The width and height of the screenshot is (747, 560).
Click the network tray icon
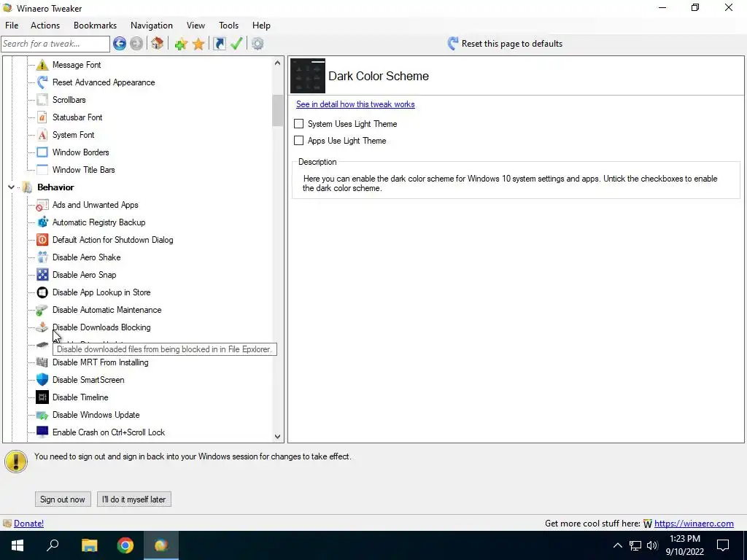635,545
